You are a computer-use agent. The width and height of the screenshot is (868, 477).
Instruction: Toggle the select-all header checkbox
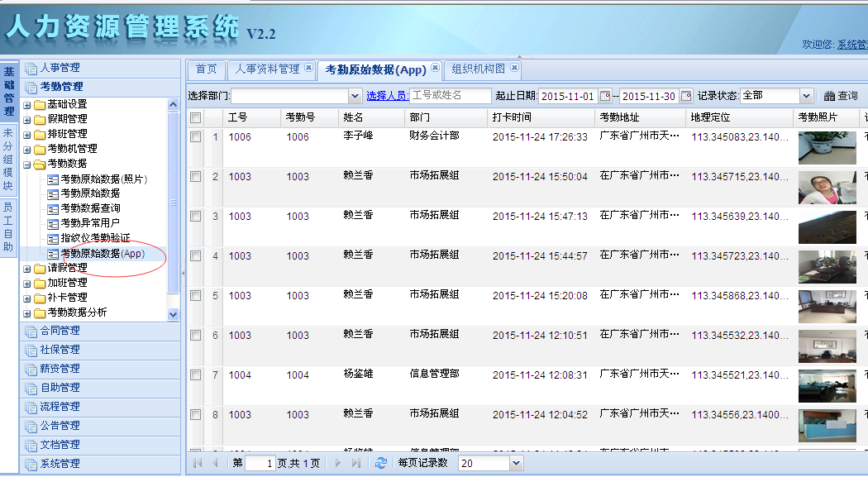[195, 117]
